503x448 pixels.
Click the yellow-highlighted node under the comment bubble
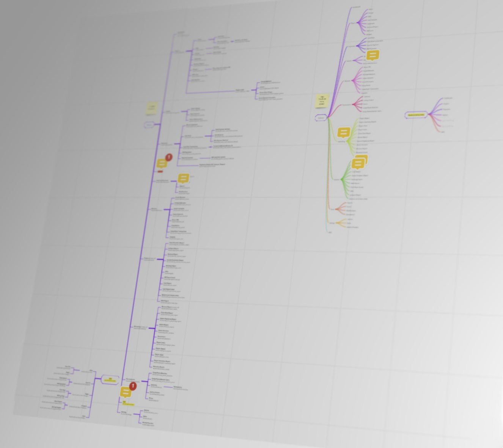129,403
